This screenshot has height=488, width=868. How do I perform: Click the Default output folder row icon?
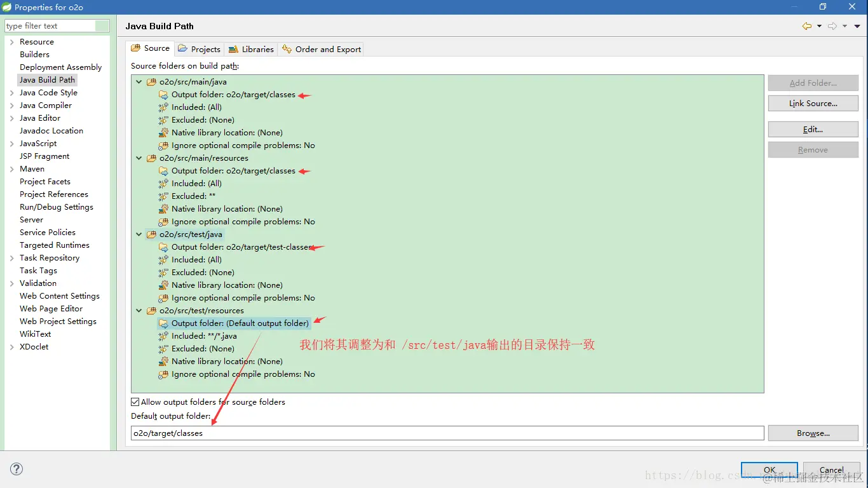(x=163, y=323)
